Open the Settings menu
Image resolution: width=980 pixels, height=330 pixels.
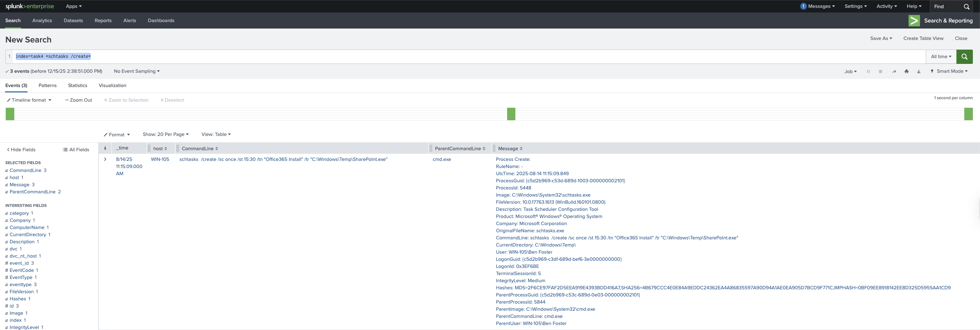pos(856,6)
